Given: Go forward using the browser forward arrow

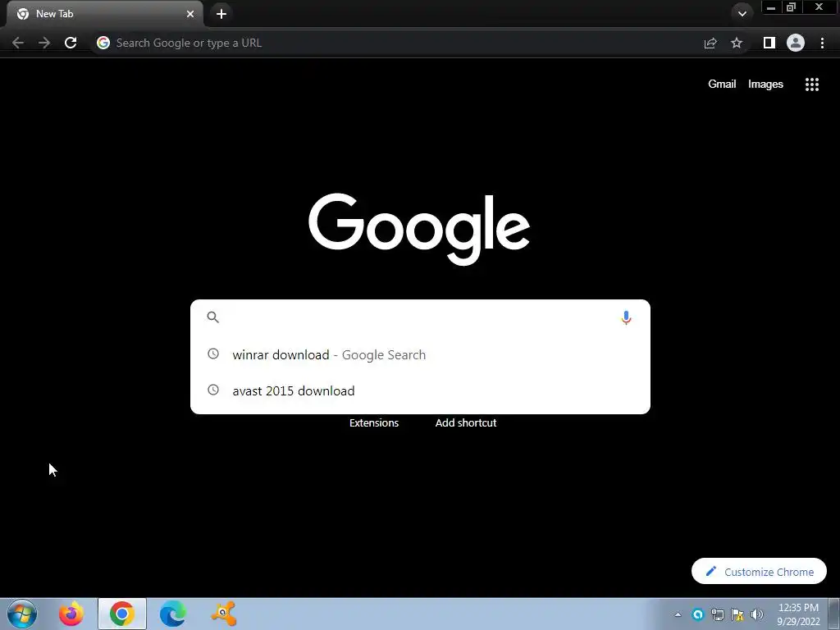Looking at the screenshot, I should (44, 43).
